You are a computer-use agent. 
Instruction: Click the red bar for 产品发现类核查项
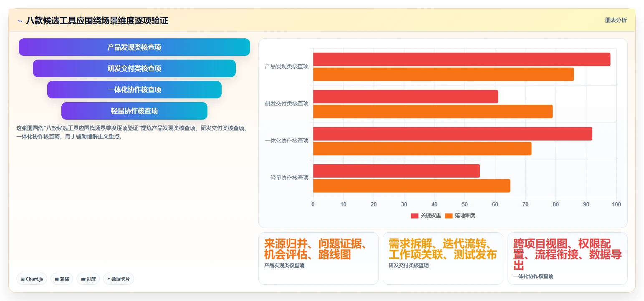462,59
